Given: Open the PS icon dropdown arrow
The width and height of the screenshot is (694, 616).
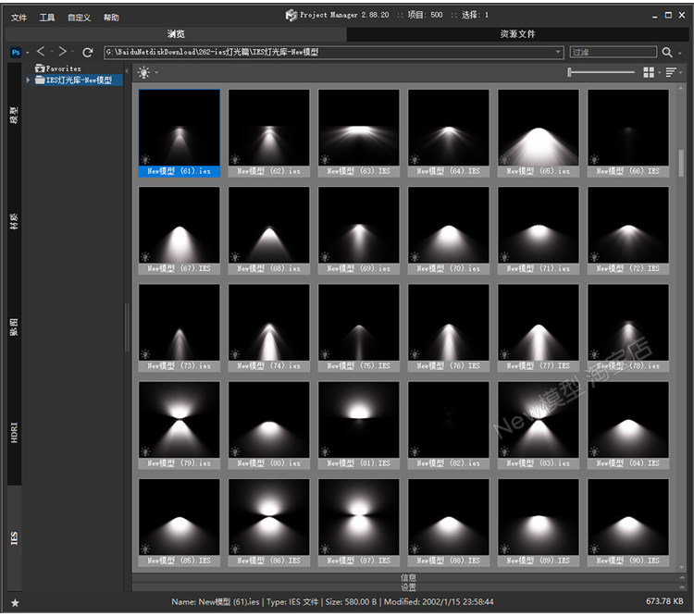Looking at the screenshot, I should click(x=28, y=53).
